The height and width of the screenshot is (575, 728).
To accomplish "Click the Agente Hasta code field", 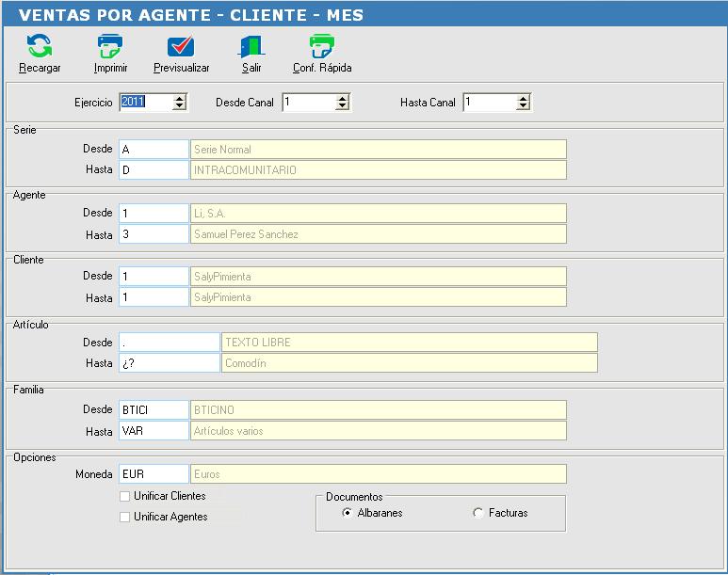I will point(154,234).
